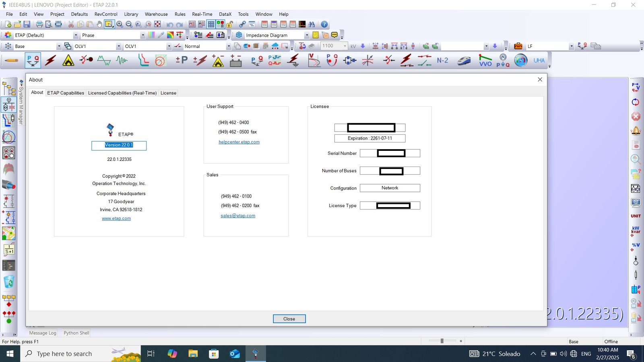Viewport: 644px width, 362px height.
Task: Open the Message Log tab
Action: (43, 333)
